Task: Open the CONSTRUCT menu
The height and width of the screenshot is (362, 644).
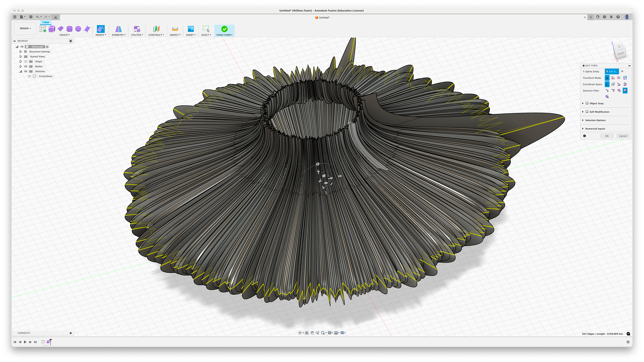Action: point(156,35)
